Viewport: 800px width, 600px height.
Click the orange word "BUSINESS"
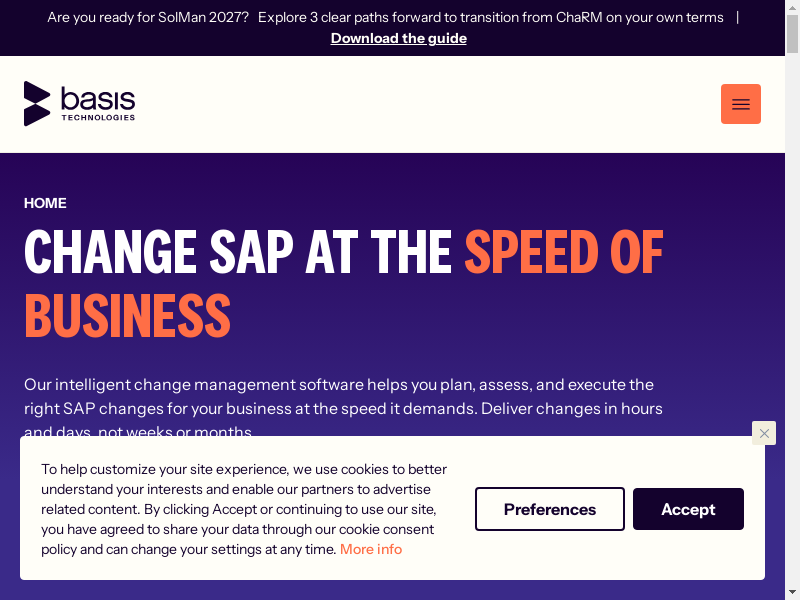point(127,315)
